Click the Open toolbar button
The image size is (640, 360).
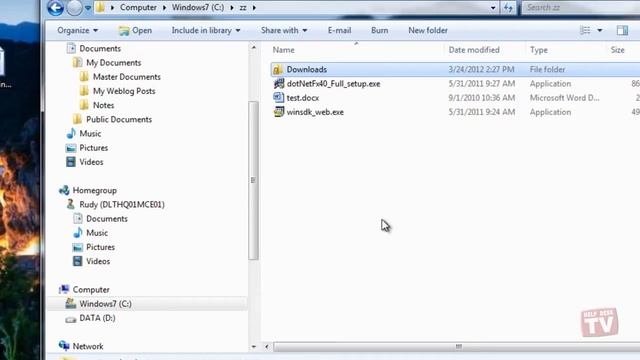coord(135,30)
